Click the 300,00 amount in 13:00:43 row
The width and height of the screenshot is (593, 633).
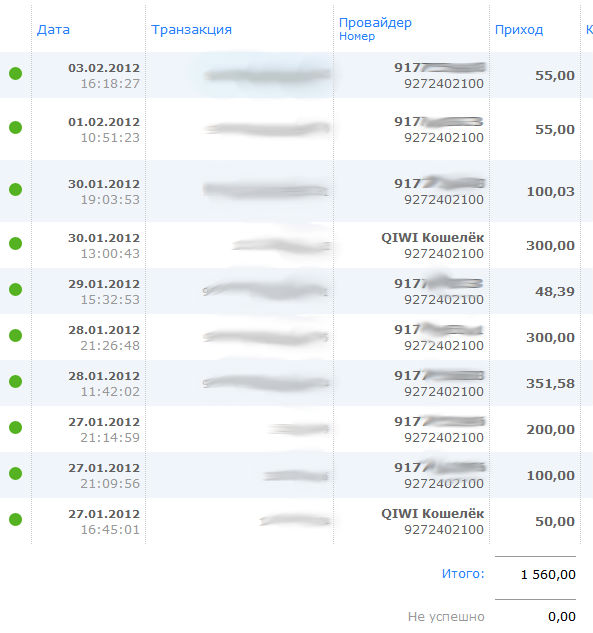click(x=551, y=246)
